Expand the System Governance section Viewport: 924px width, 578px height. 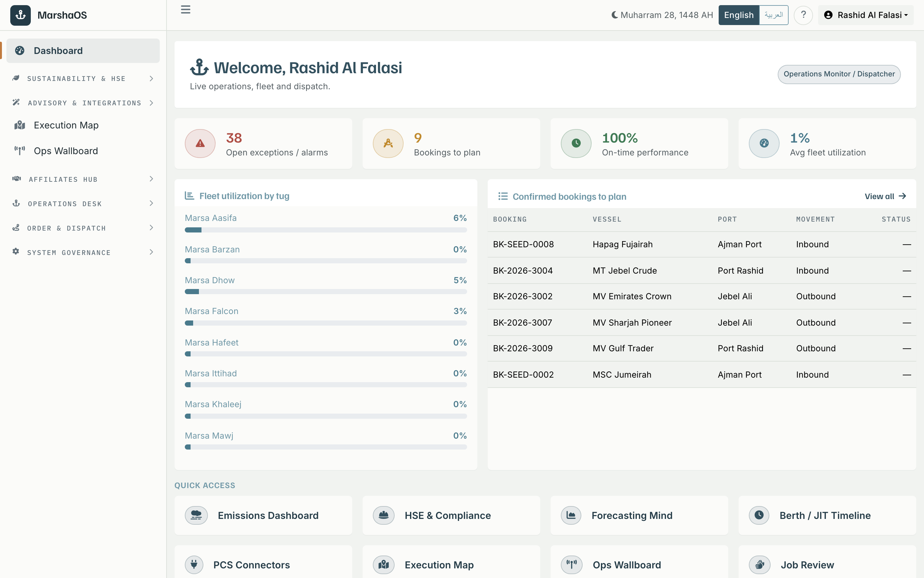click(83, 252)
